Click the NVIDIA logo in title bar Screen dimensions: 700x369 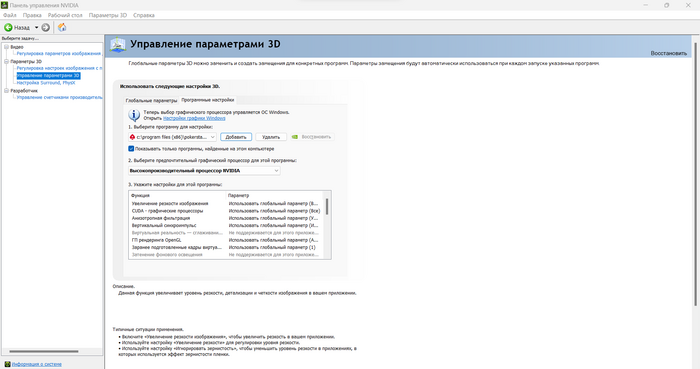point(4,5)
